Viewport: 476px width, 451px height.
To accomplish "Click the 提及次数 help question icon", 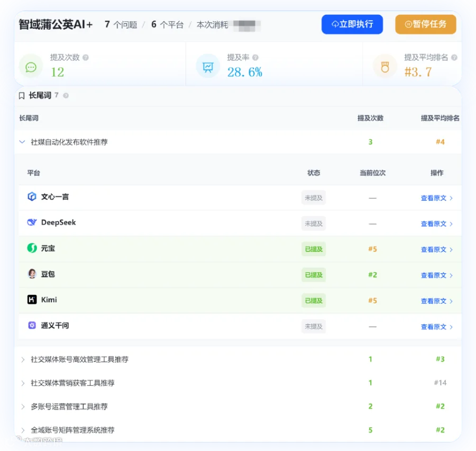I will coord(86,58).
